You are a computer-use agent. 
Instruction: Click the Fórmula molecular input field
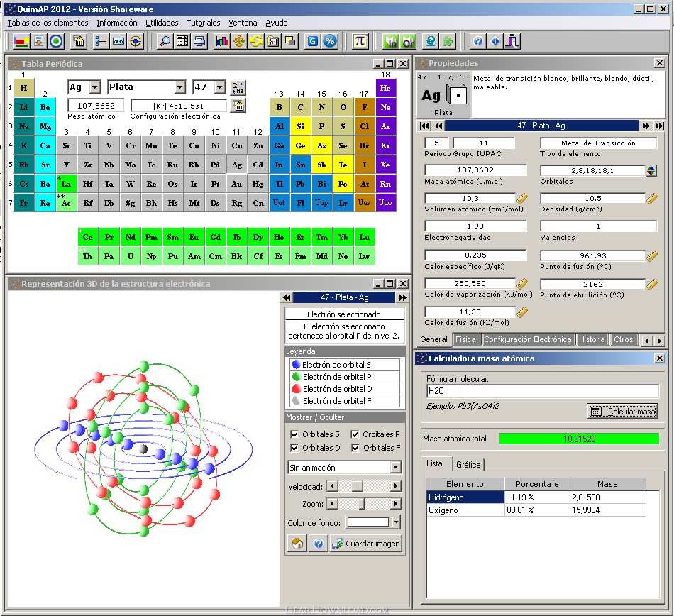click(543, 391)
